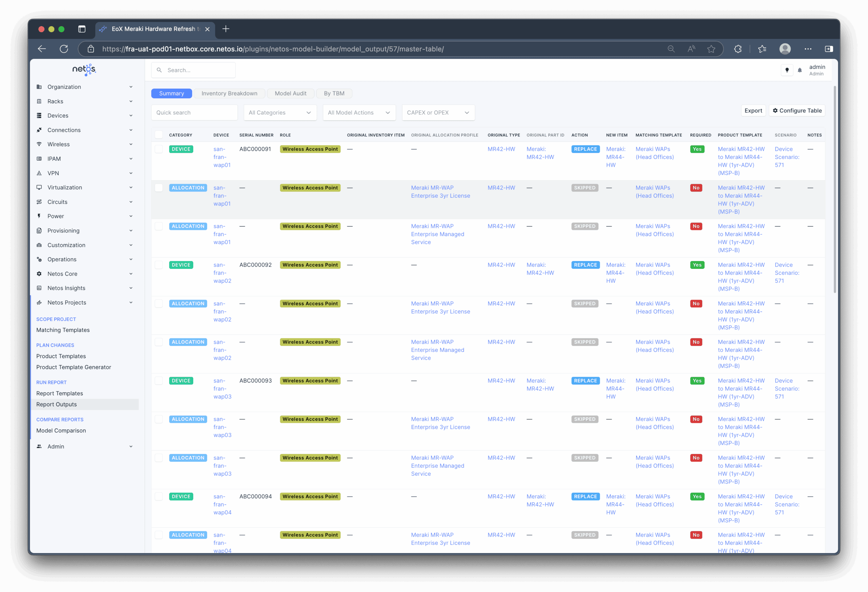Viewport: 868px width, 592px height.
Task: Click the Circuits sidebar icon
Action: 39,202
